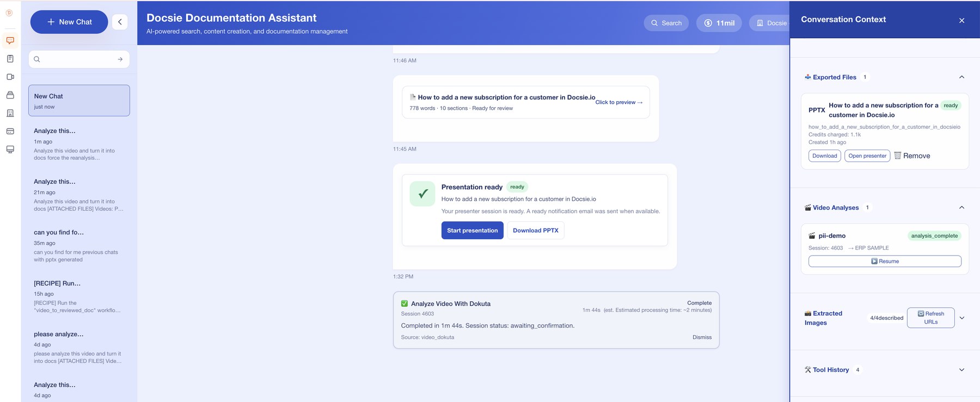Click the "analysis_complete" status badge

coord(934,236)
